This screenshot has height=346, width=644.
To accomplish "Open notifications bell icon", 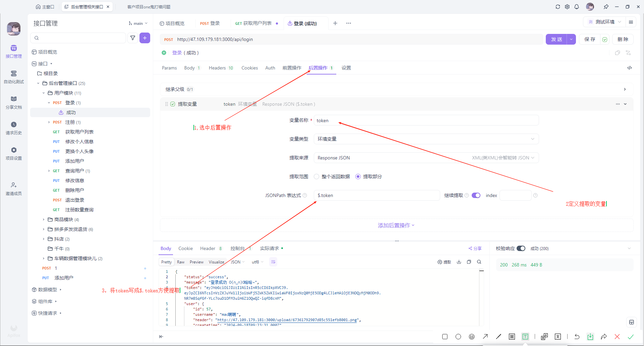I will [577, 7].
